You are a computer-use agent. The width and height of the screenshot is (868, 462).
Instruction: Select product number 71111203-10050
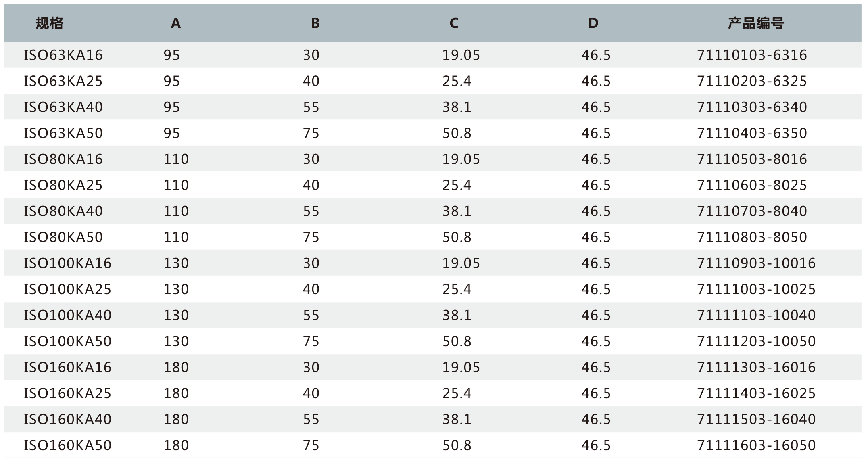tap(756, 341)
